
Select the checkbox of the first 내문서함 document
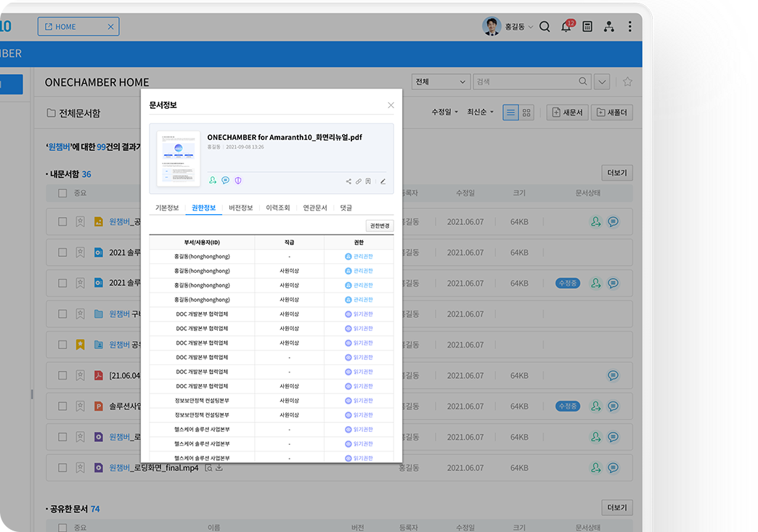pos(62,221)
